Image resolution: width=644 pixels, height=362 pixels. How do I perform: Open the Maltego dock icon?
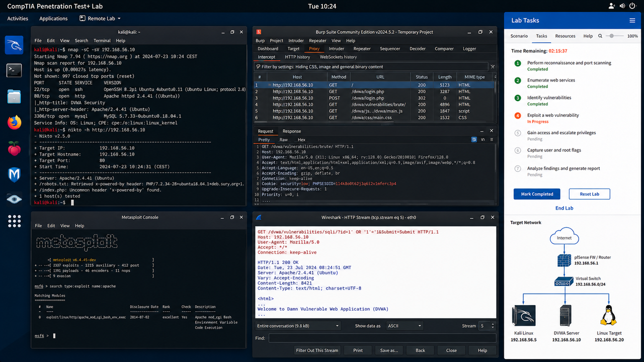pos(14,174)
